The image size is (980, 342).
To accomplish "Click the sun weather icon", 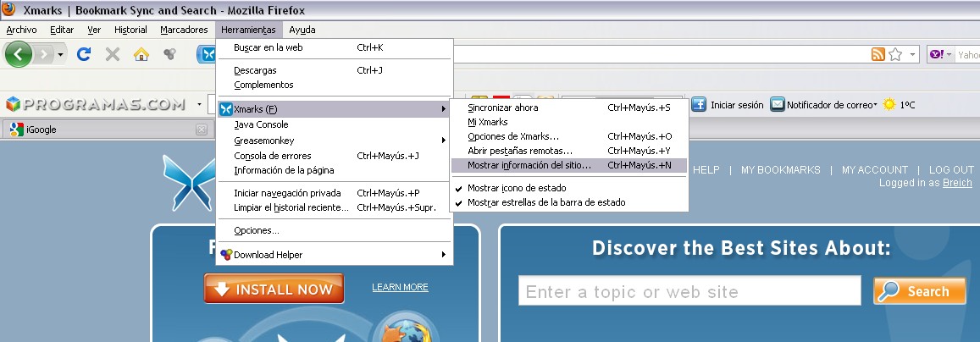I will (889, 105).
